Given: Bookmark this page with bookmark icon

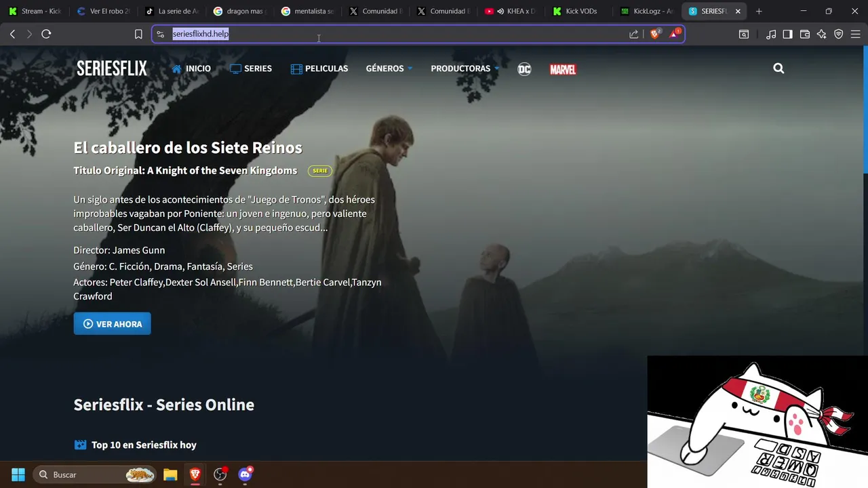Looking at the screenshot, I should [138, 34].
